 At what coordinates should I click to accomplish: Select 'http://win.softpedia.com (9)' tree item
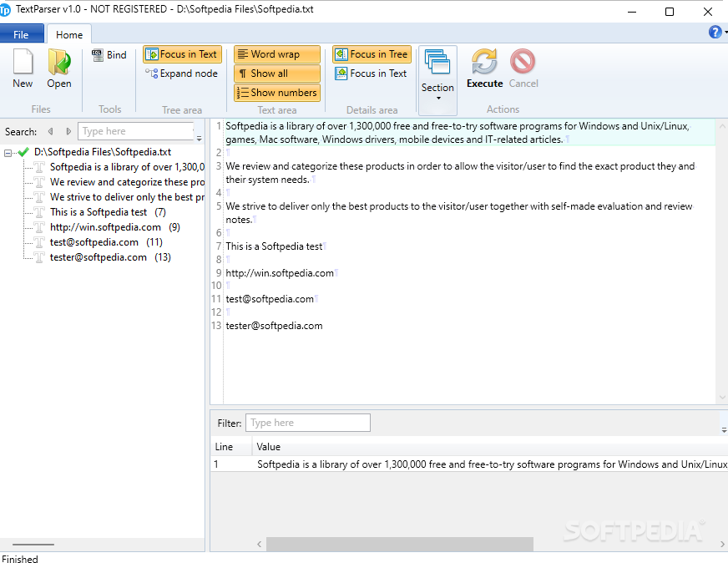pyautogui.click(x=114, y=227)
